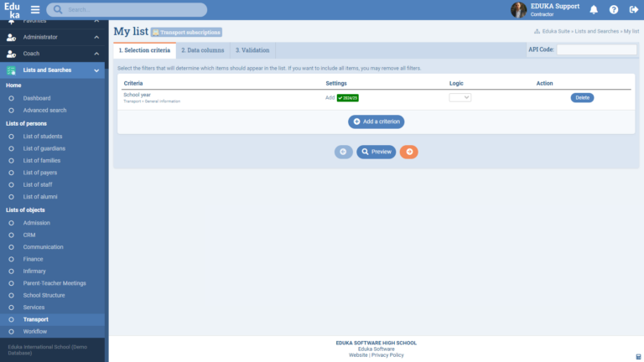Click the logout icon

[633, 9]
